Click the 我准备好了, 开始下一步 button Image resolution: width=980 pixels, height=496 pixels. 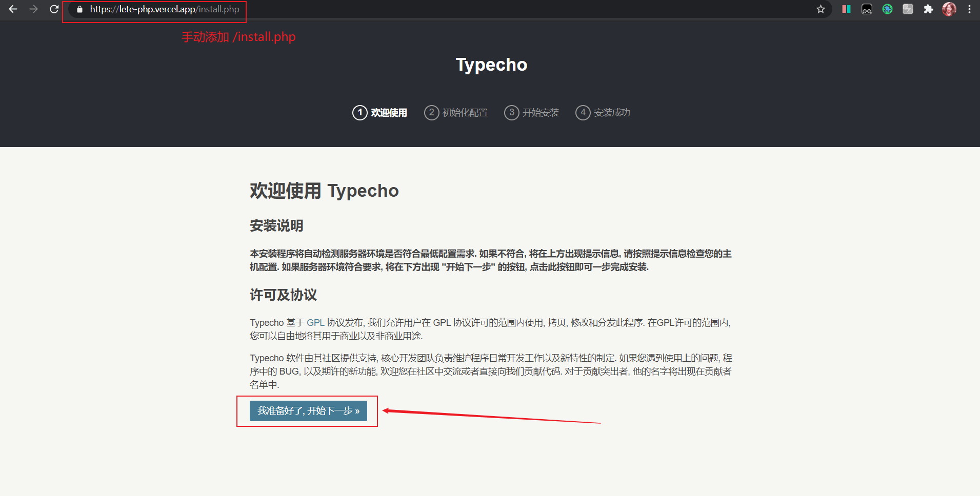click(308, 411)
